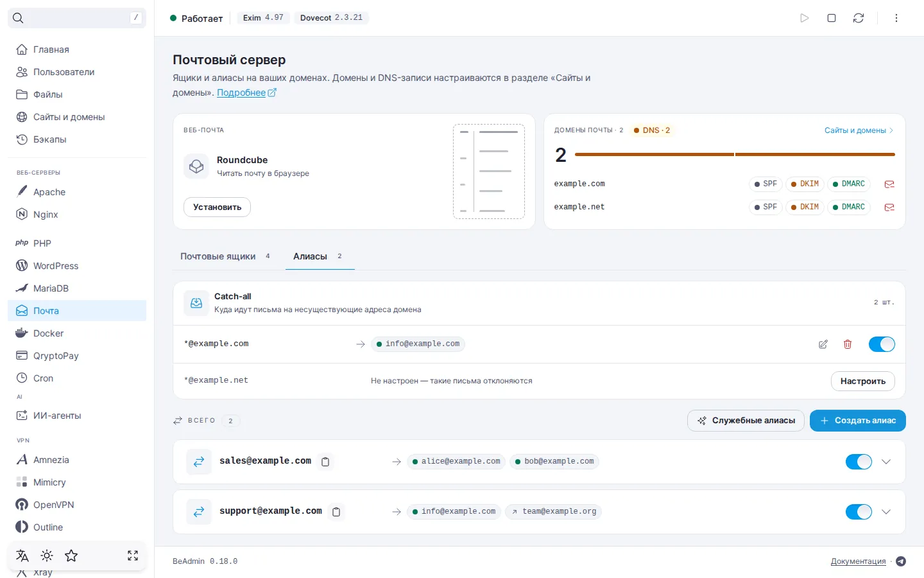Image resolution: width=924 pixels, height=578 pixels.
Task: Click the mail icon for example.com domain
Action: (889, 184)
